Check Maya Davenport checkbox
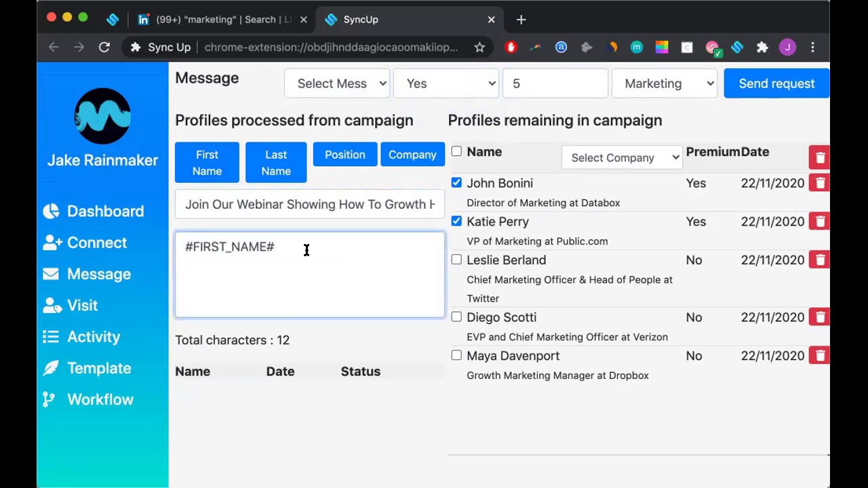The height and width of the screenshot is (488, 868). 456,356
